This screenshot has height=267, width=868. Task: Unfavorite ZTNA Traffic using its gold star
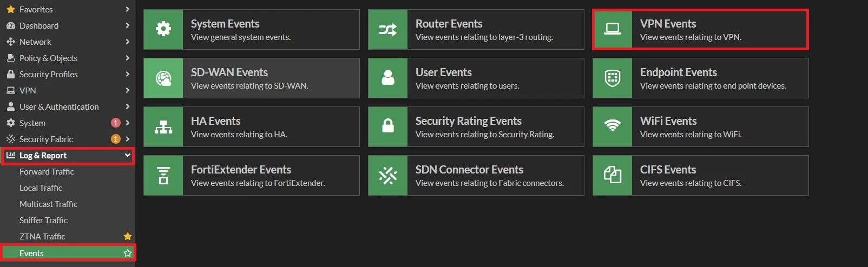click(128, 236)
